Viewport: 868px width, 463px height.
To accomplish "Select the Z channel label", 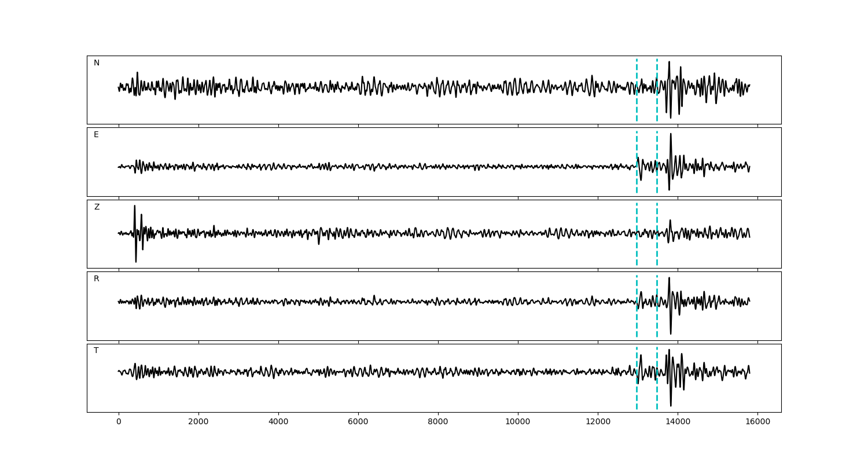I will (x=97, y=207).
